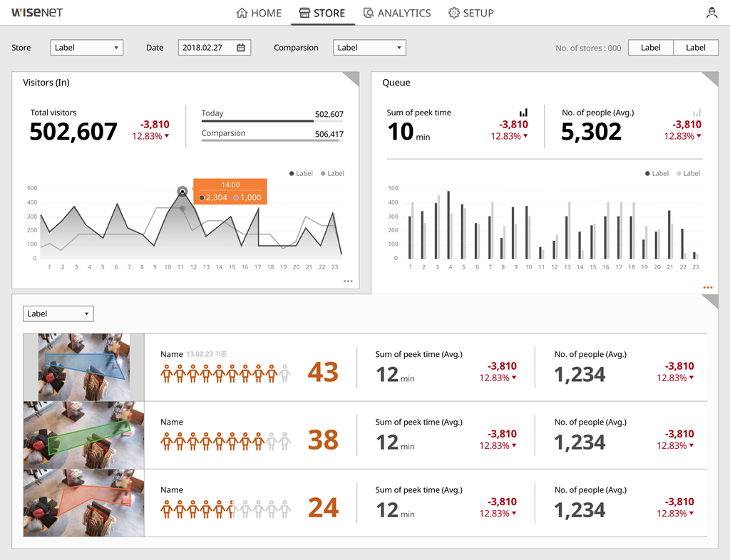This screenshot has height=560, width=730.
Task: Click the folded corner of Queue panel
Action: 711,79
